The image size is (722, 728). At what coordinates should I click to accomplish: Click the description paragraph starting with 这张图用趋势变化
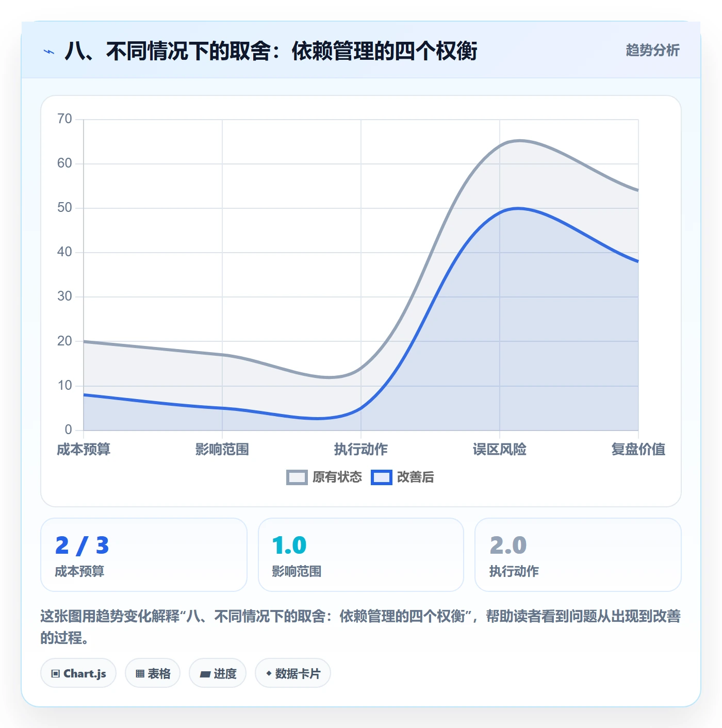(360, 627)
